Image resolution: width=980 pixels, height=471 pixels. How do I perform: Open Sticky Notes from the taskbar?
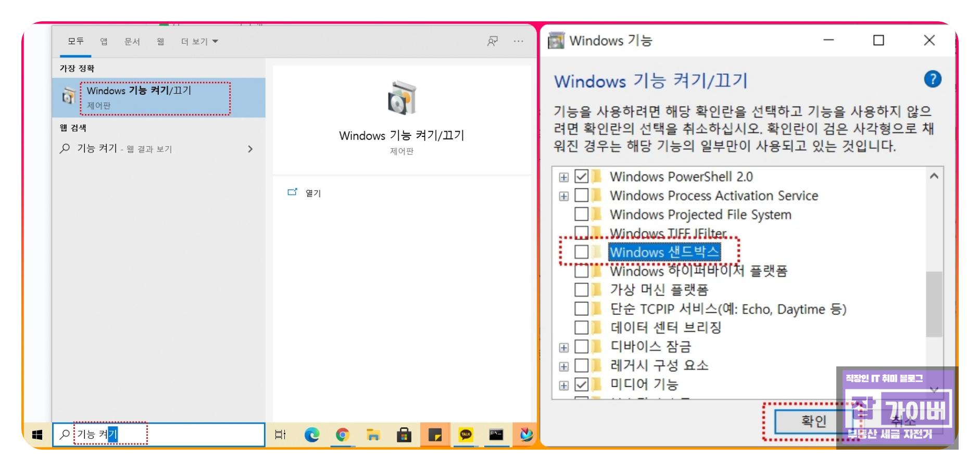tap(435, 435)
